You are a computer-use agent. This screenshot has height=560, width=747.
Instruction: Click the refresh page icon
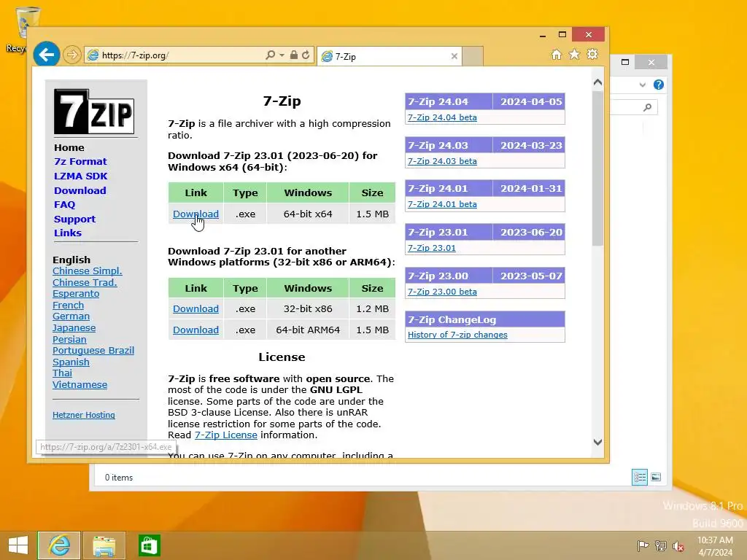[306, 55]
